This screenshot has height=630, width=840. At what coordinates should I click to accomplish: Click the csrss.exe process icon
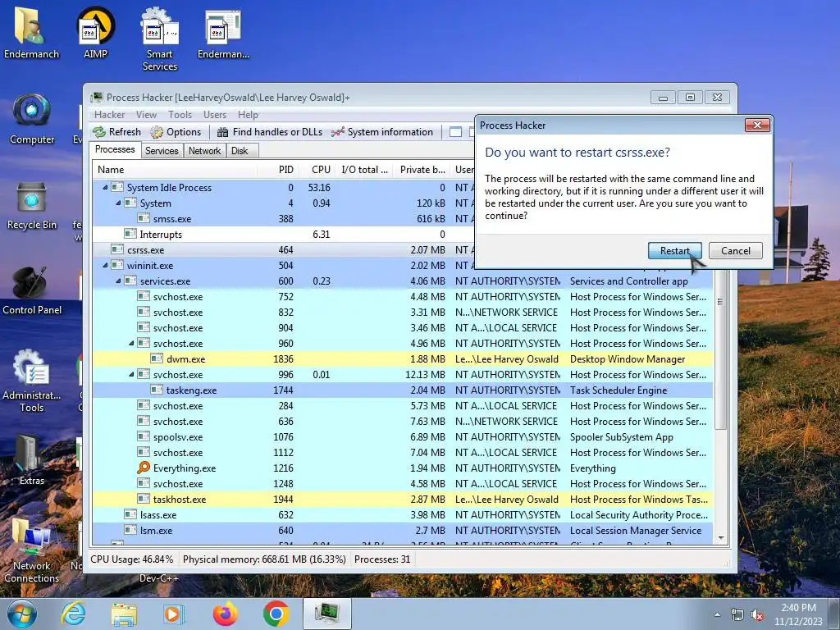click(x=116, y=249)
